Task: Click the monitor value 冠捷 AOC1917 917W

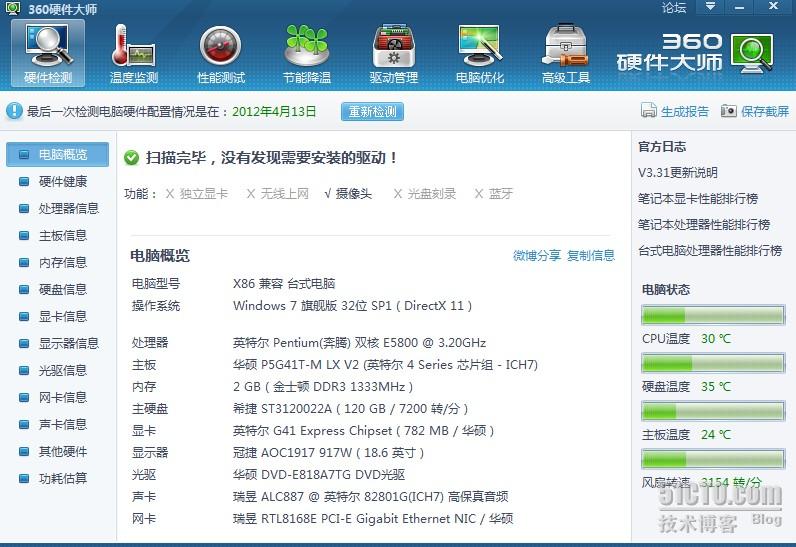Action: pos(328,453)
